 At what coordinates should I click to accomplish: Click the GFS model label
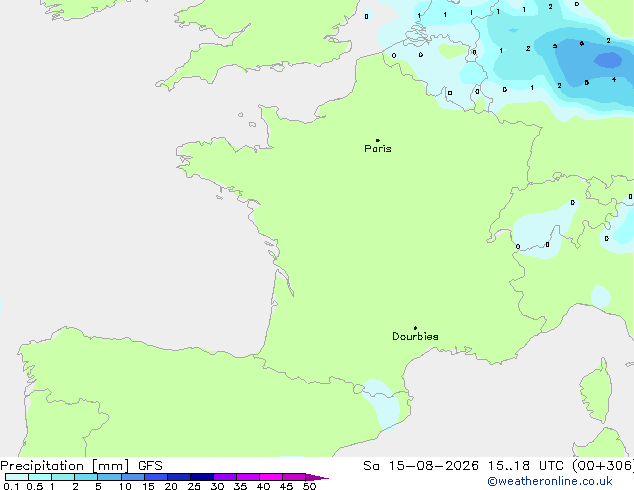150,466
